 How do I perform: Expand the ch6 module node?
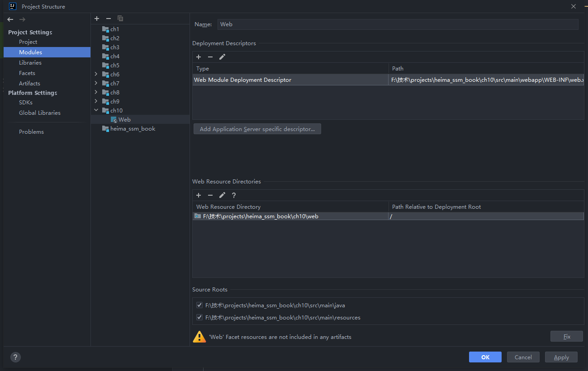tap(96, 74)
